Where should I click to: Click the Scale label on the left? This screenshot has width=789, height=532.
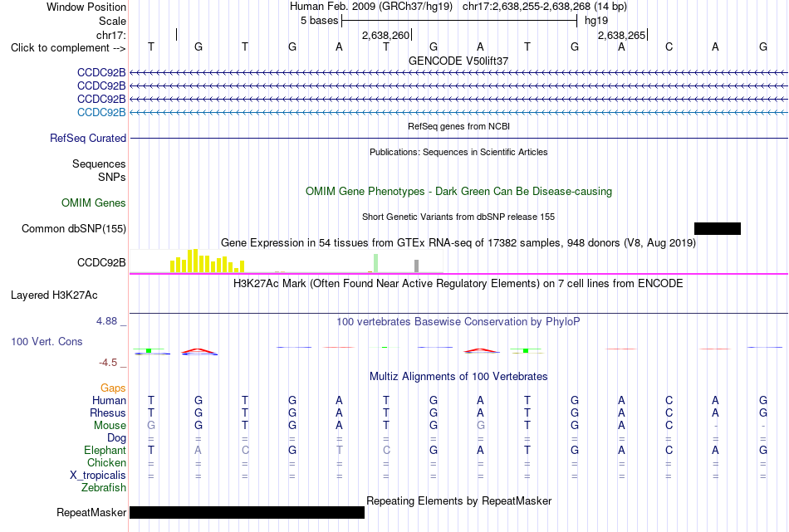[112, 21]
